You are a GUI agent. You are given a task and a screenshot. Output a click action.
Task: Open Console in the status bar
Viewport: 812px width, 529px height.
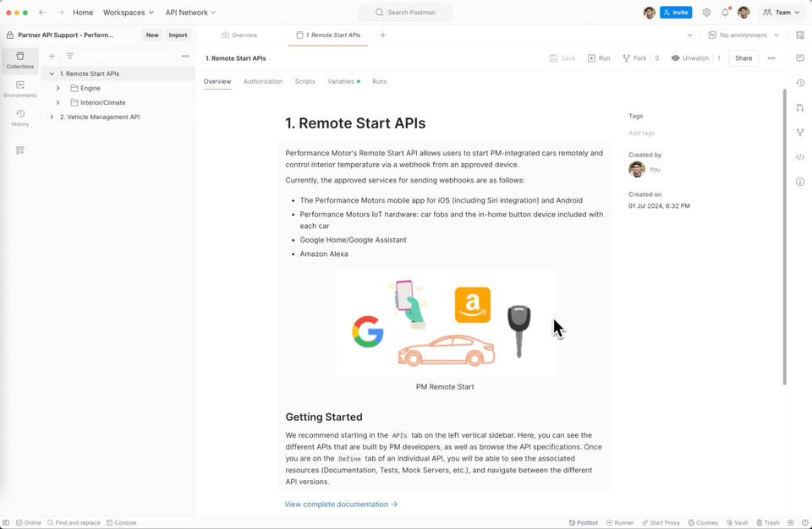tap(121, 523)
